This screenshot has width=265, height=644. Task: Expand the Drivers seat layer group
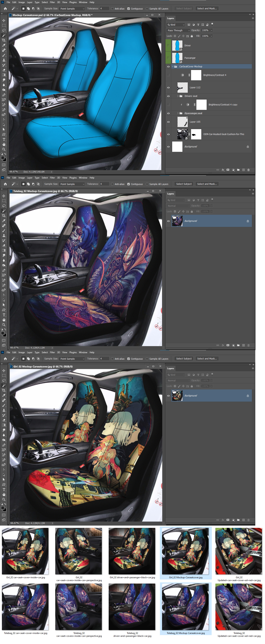click(178, 96)
